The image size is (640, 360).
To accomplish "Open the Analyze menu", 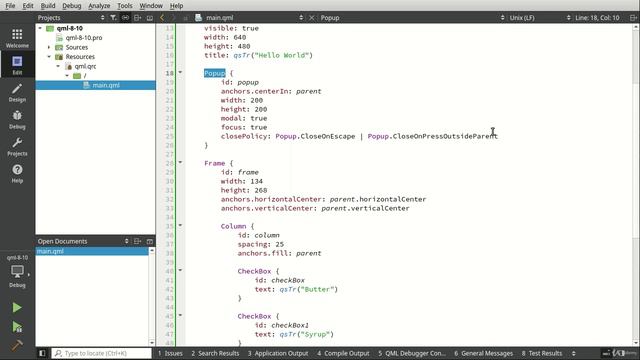I will click(99, 6).
